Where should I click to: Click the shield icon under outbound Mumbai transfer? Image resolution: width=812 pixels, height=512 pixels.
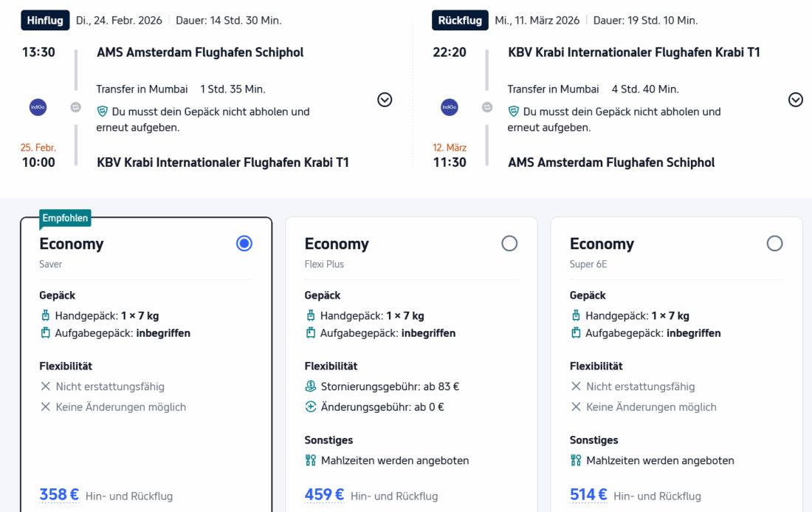[x=103, y=112]
